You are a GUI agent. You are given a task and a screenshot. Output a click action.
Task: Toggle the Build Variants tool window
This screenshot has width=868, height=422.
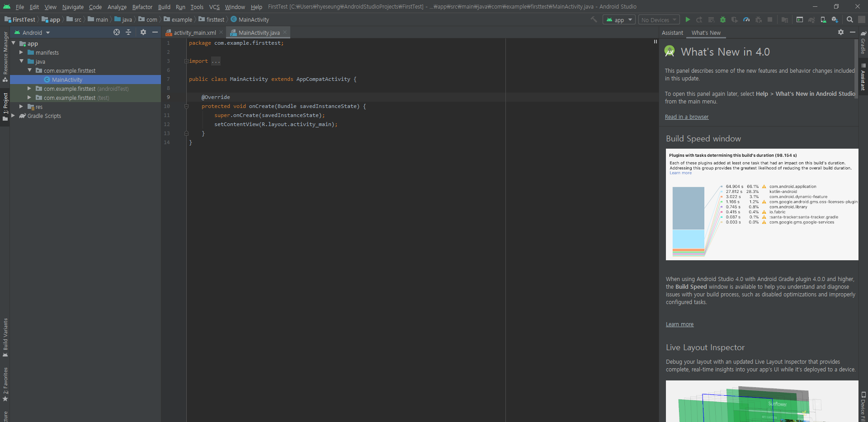5,338
